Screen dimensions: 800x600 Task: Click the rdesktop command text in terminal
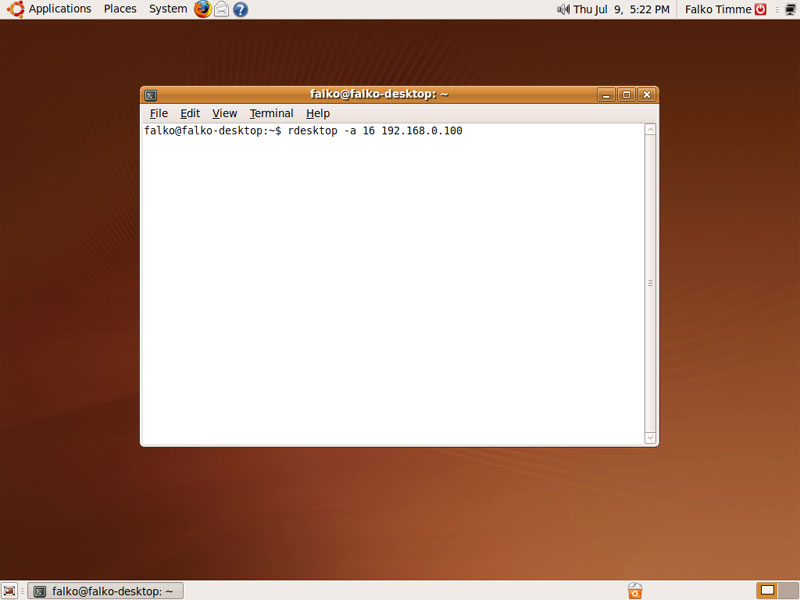[x=375, y=131]
